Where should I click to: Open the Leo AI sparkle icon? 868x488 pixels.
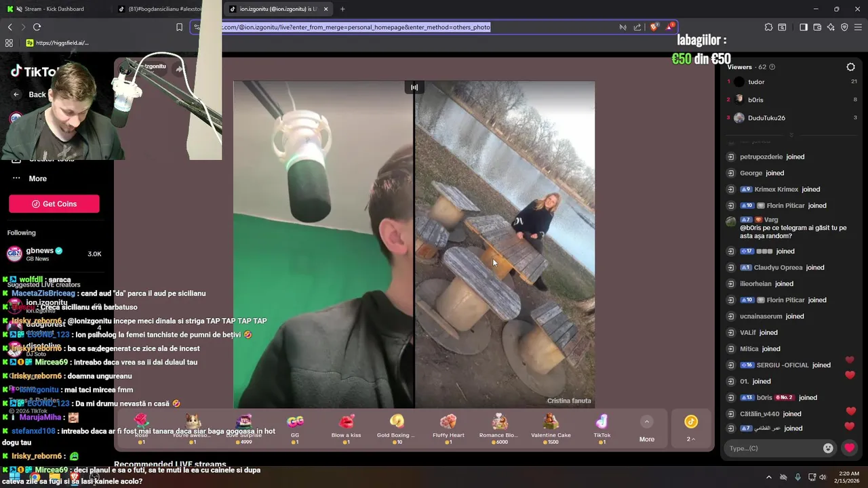(x=831, y=27)
